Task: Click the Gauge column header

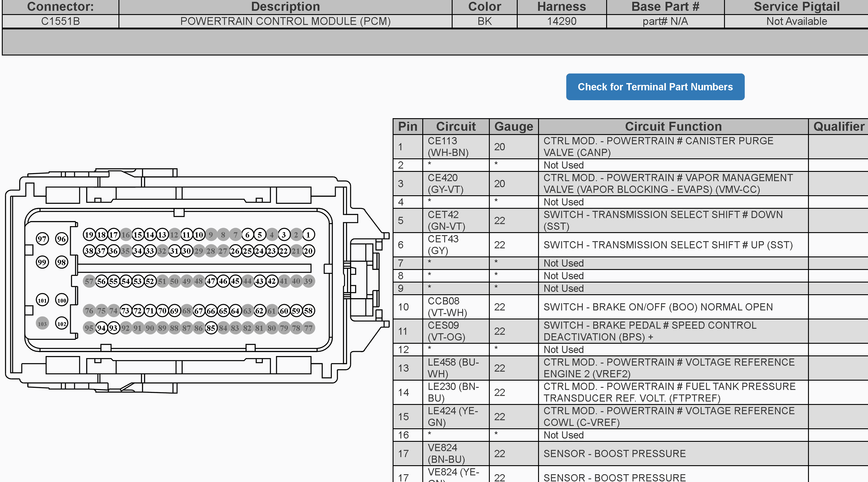Action: (513, 126)
